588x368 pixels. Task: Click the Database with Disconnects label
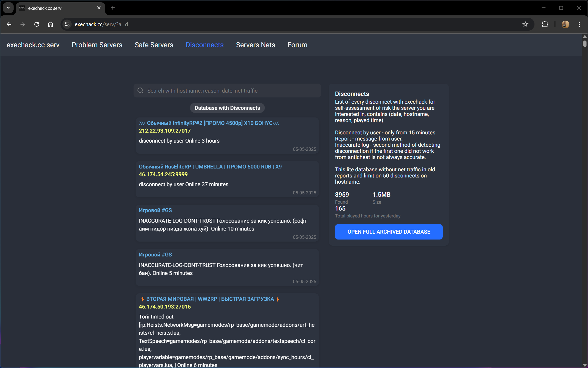(x=227, y=108)
